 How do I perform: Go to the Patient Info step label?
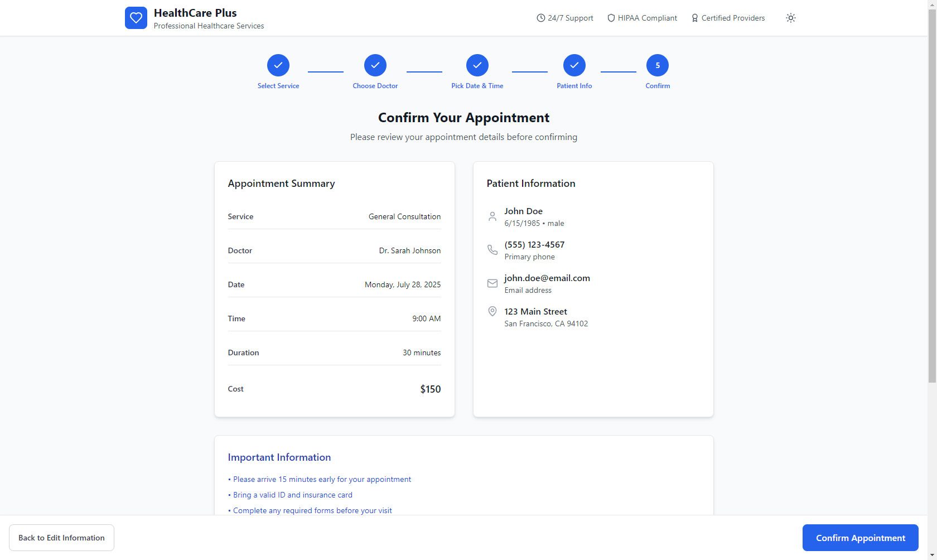pyautogui.click(x=574, y=86)
